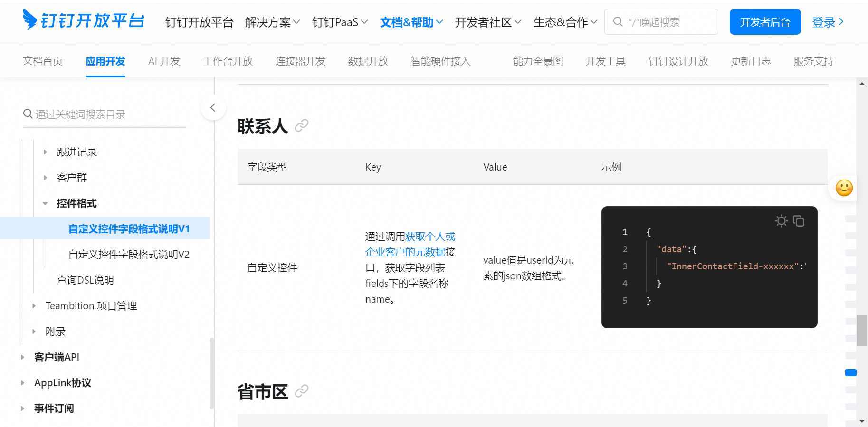This screenshot has height=427, width=868.
Task: Expand the 事件订阅 section
Action: coord(22,408)
